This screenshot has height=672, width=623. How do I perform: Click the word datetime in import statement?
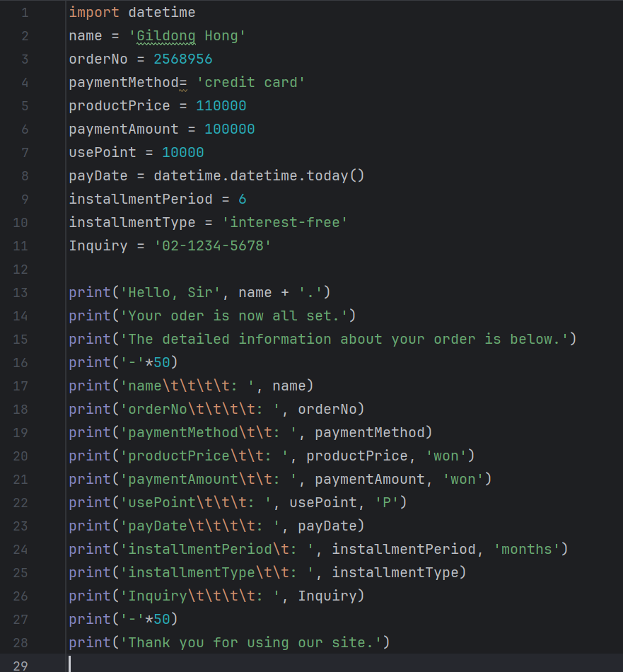161,13
